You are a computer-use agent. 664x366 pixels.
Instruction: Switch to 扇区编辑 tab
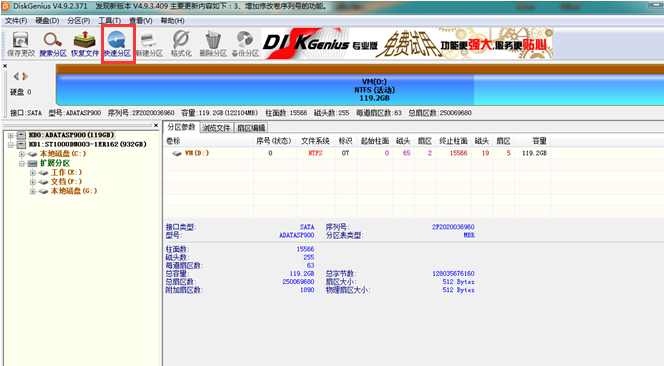click(251, 128)
